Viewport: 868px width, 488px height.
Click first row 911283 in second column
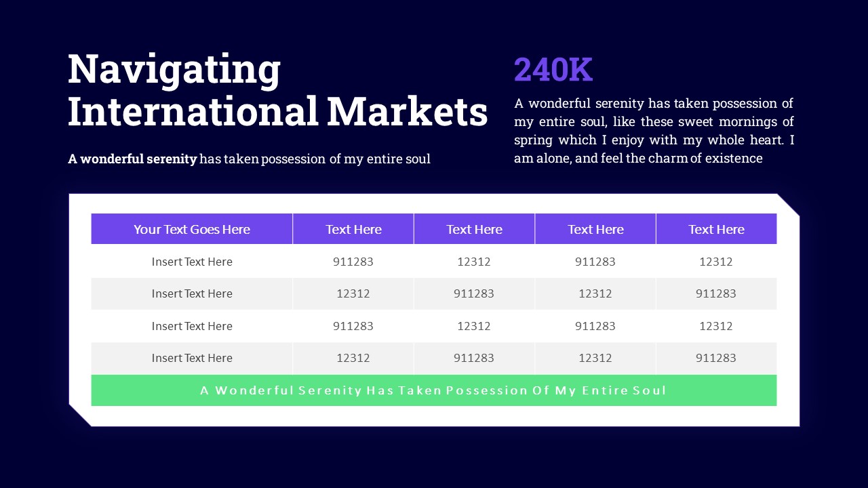tap(353, 262)
